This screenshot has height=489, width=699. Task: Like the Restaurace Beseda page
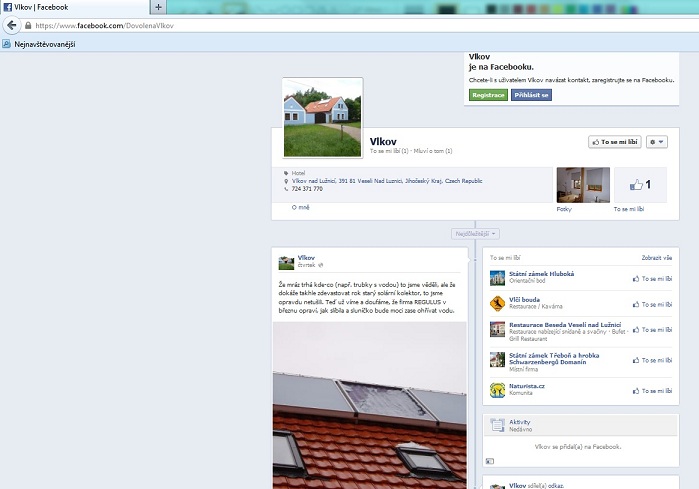coord(652,330)
